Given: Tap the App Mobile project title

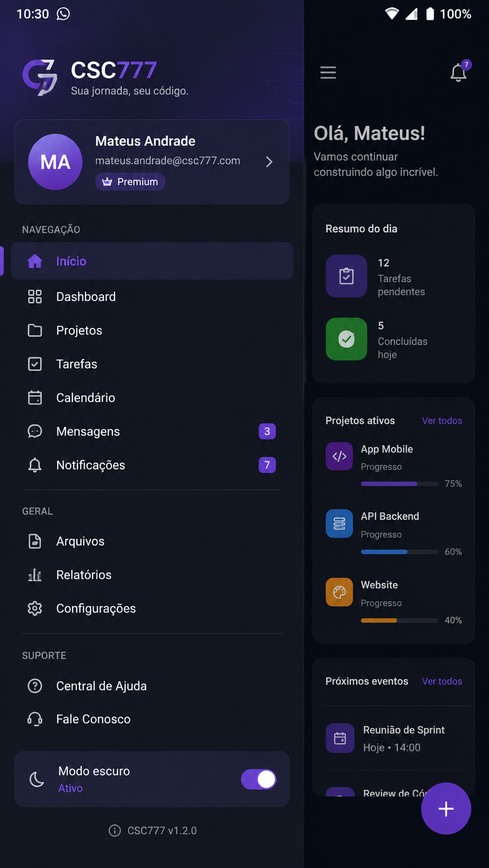Looking at the screenshot, I should (x=387, y=449).
